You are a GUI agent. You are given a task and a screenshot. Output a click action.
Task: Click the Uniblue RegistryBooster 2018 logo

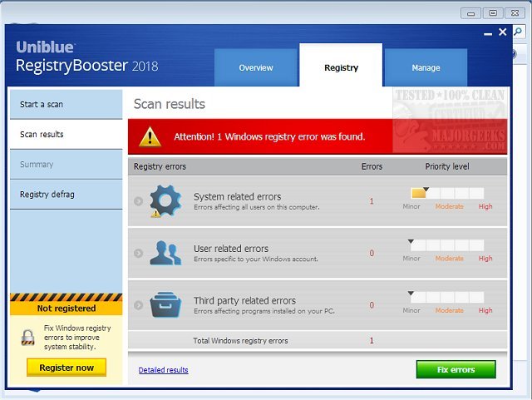(x=86, y=57)
